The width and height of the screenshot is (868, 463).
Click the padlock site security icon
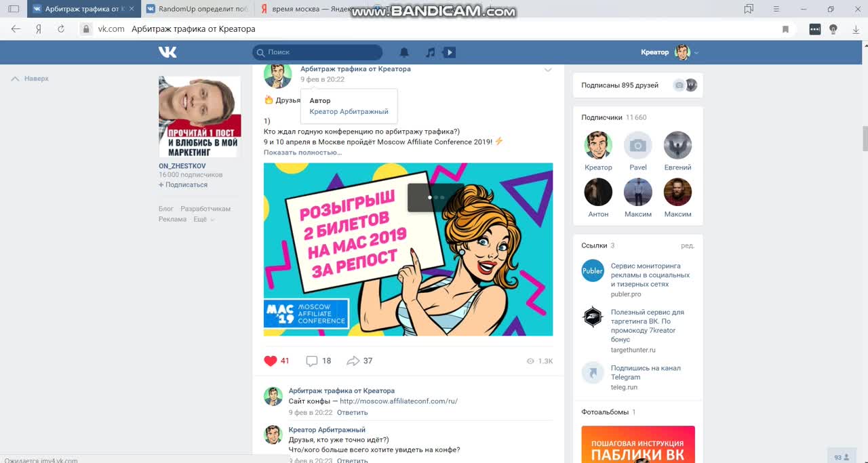pyautogui.click(x=85, y=29)
